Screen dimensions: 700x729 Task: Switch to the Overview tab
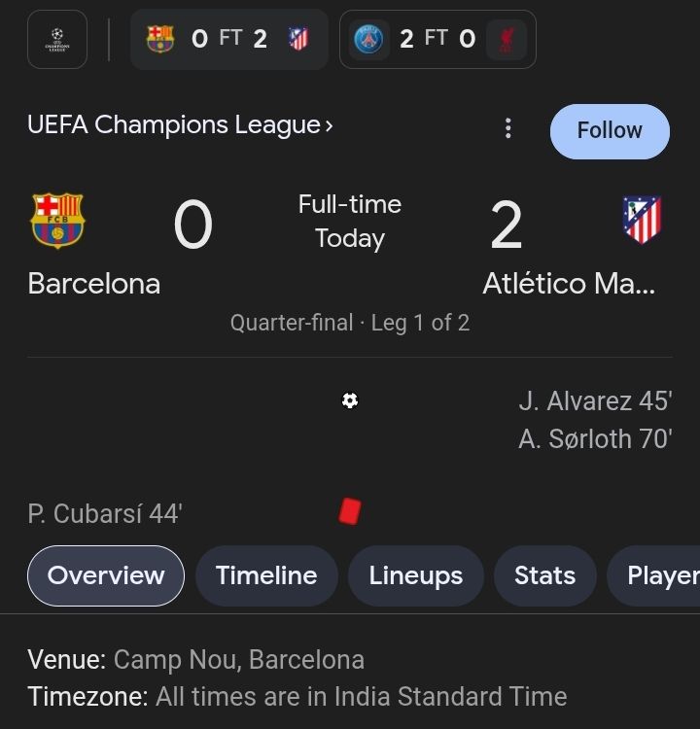[106, 575]
